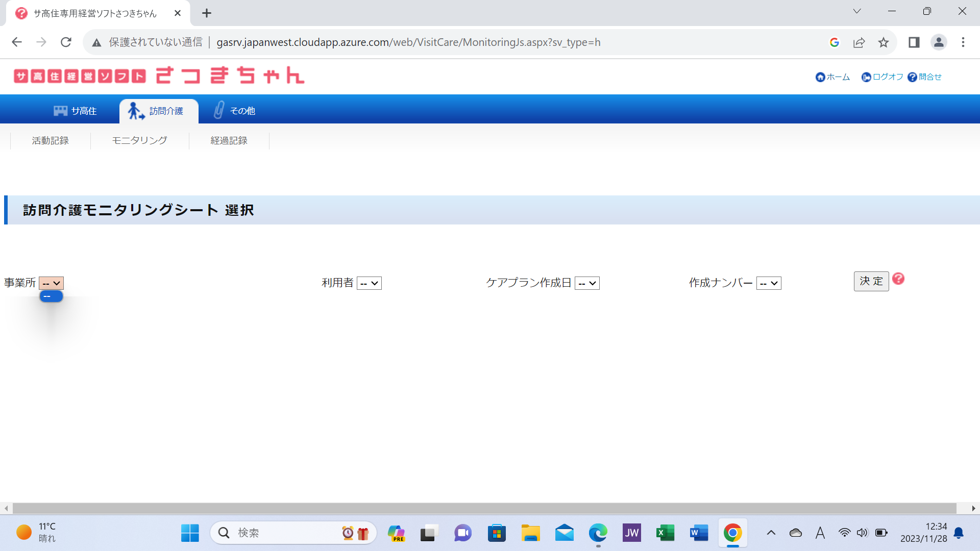Expand the ケアプラン作成日 dropdown

click(x=587, y=283)
